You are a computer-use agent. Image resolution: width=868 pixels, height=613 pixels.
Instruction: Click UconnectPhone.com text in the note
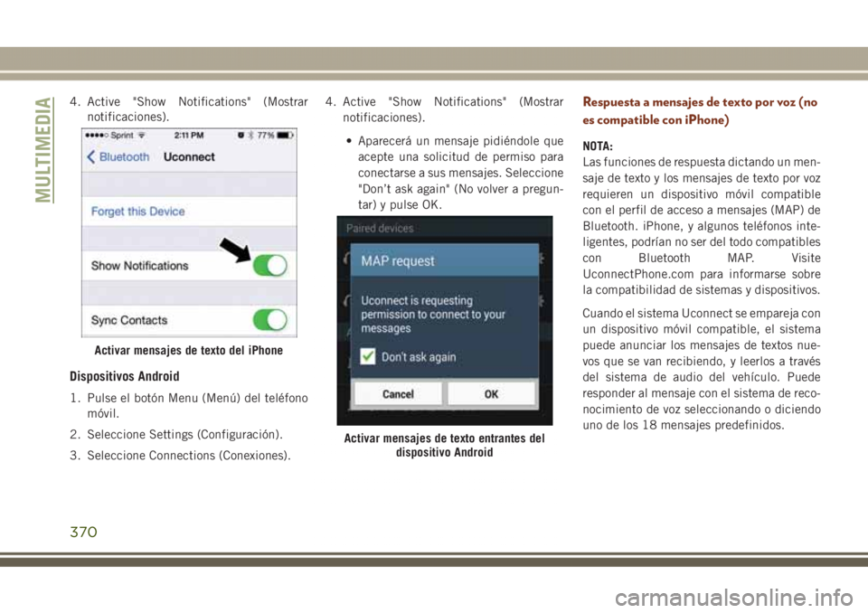click(637, 274)
